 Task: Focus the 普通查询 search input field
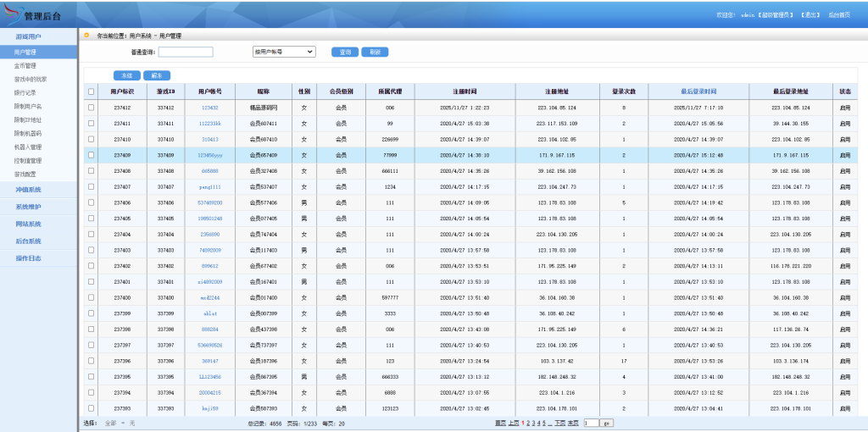186,52
